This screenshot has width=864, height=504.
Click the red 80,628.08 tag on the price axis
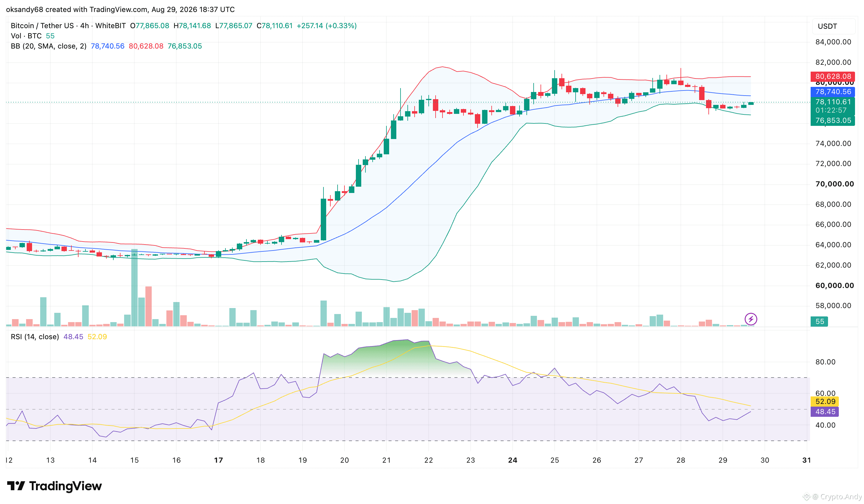[x=833, y=76]
